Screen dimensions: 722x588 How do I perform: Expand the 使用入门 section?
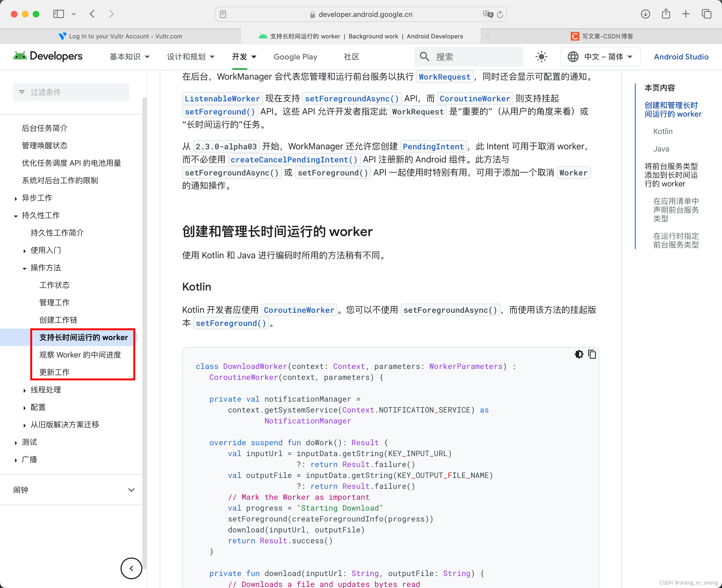(x=25, y=251)
